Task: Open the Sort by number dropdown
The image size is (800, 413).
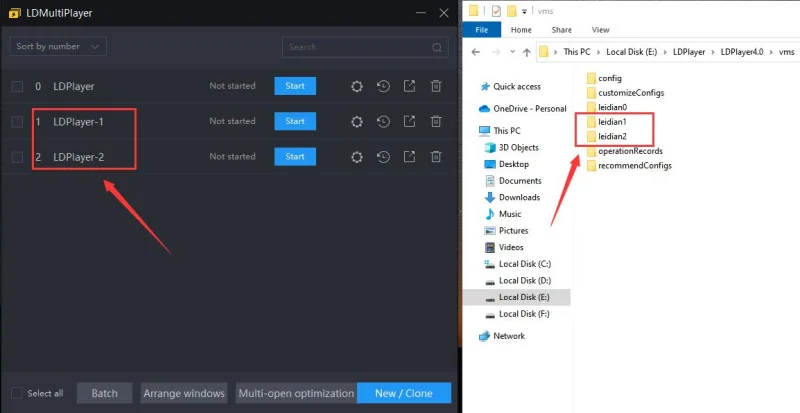Action: (x=58, y=46)
